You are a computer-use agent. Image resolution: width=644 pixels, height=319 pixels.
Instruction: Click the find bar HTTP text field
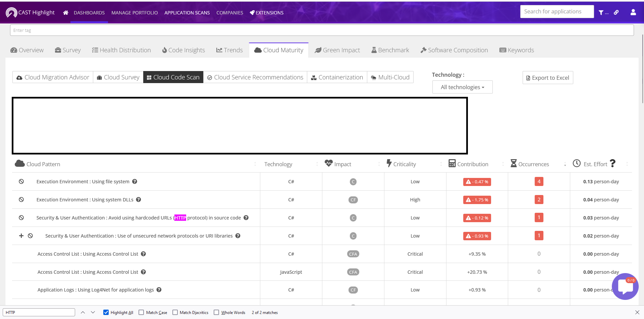click(x=39, y=312)
